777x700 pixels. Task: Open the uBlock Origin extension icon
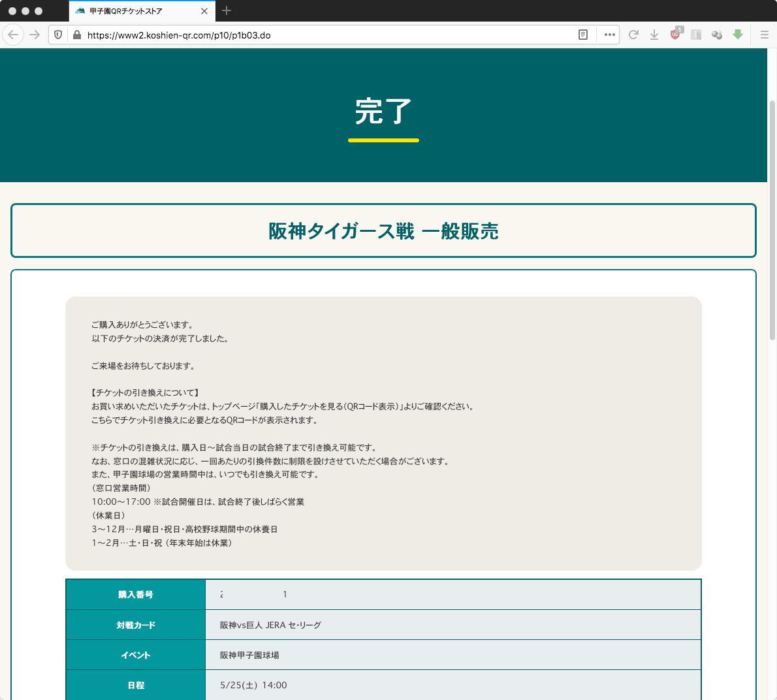click(675, 34)
